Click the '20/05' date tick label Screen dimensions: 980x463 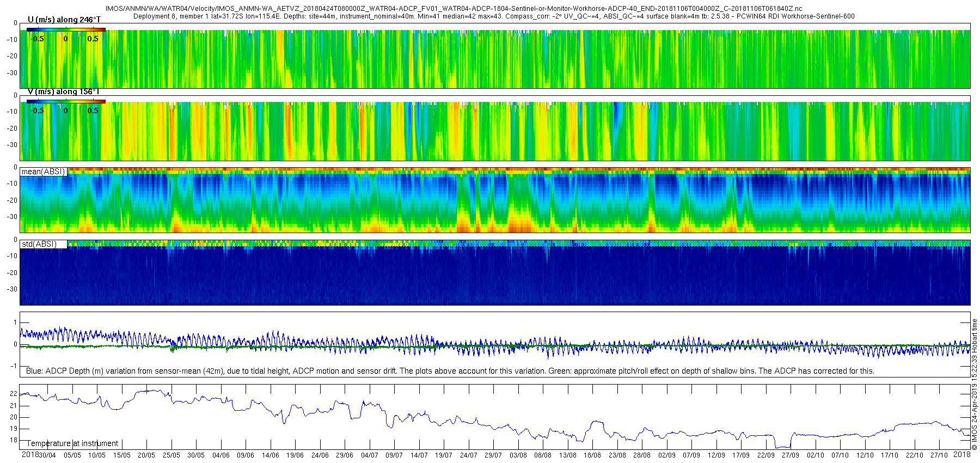coord(146,455)
